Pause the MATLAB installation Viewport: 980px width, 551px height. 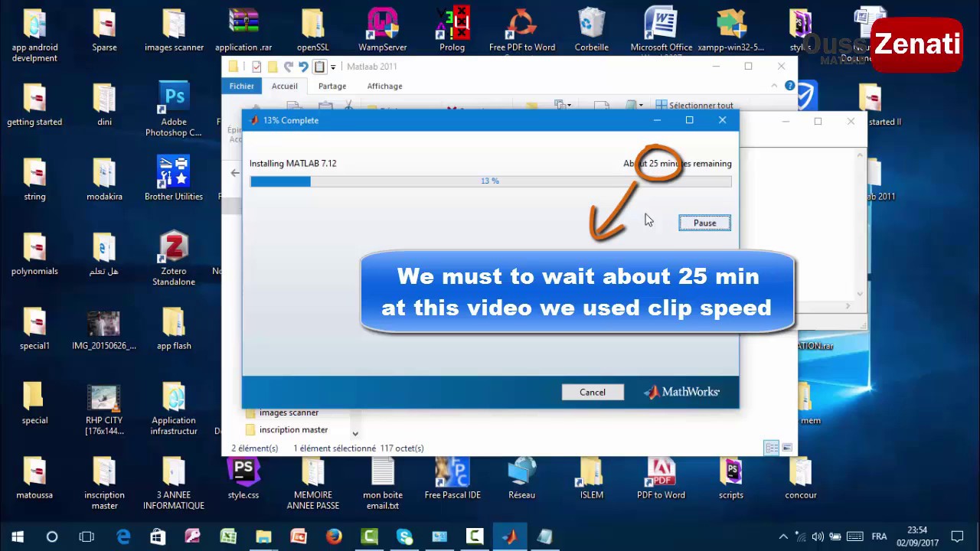click(704, 223)
